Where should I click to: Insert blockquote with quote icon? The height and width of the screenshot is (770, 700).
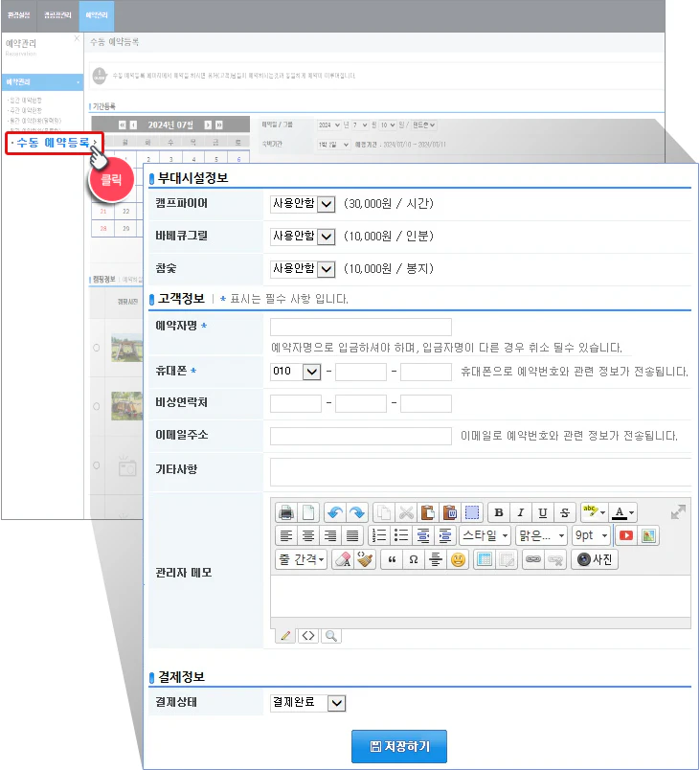click(392, 559)
